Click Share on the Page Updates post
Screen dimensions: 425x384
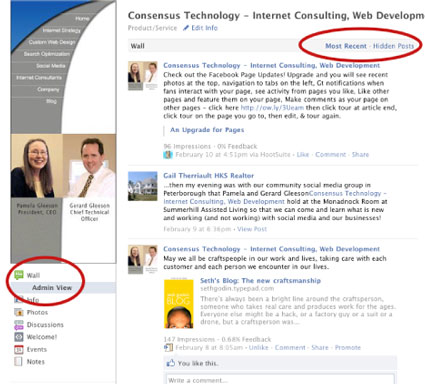click(360, 155)
